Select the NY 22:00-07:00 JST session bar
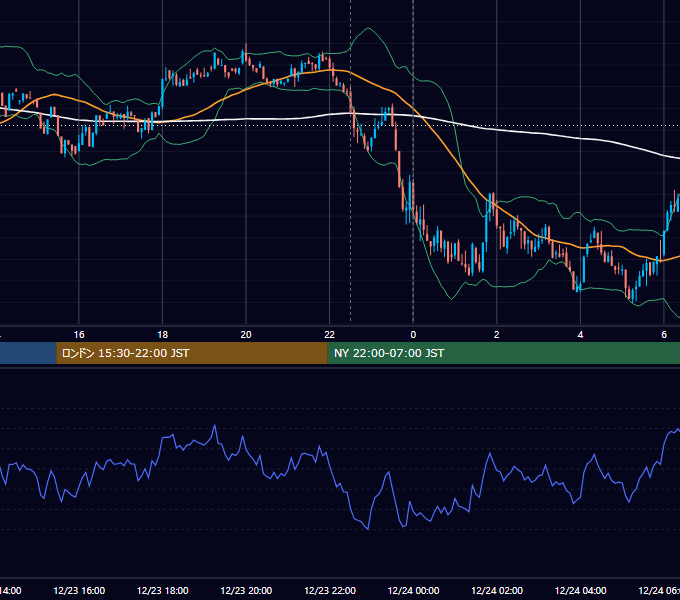 click(503, 353)
